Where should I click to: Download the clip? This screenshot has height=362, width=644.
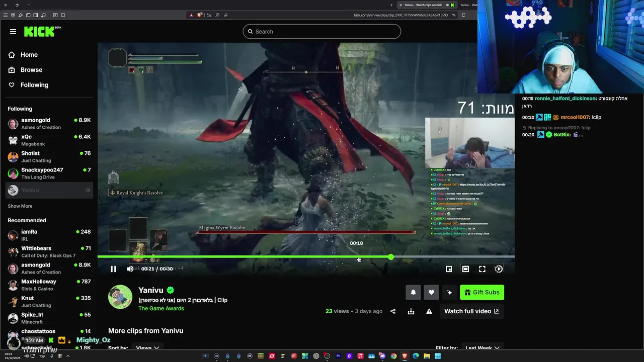tap(411, 311)
